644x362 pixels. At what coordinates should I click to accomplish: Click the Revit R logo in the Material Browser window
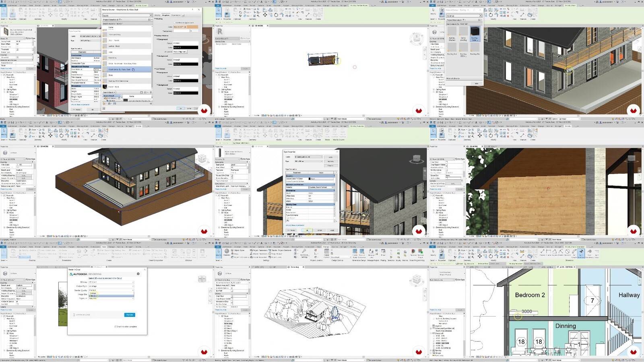tap(2, 2)
